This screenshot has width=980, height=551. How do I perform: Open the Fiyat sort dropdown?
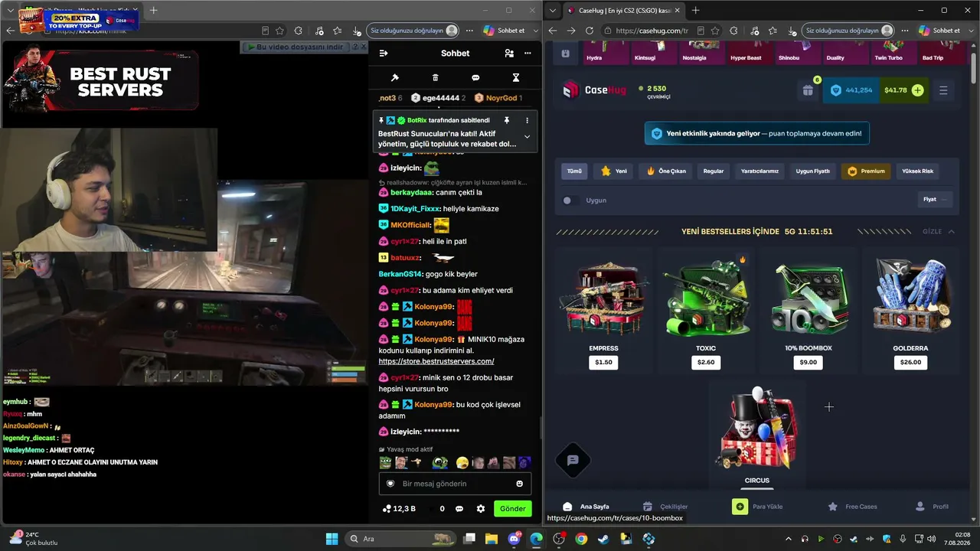(934, 200)
